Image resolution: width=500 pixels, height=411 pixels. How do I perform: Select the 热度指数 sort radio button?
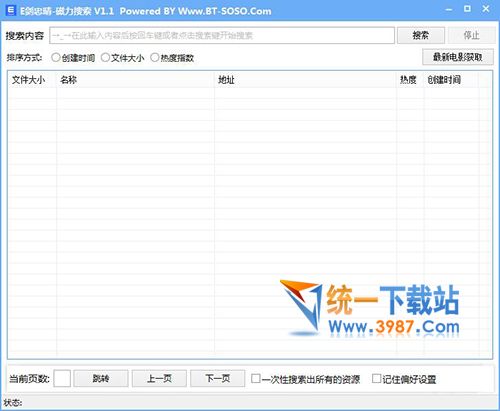[154, 57]
